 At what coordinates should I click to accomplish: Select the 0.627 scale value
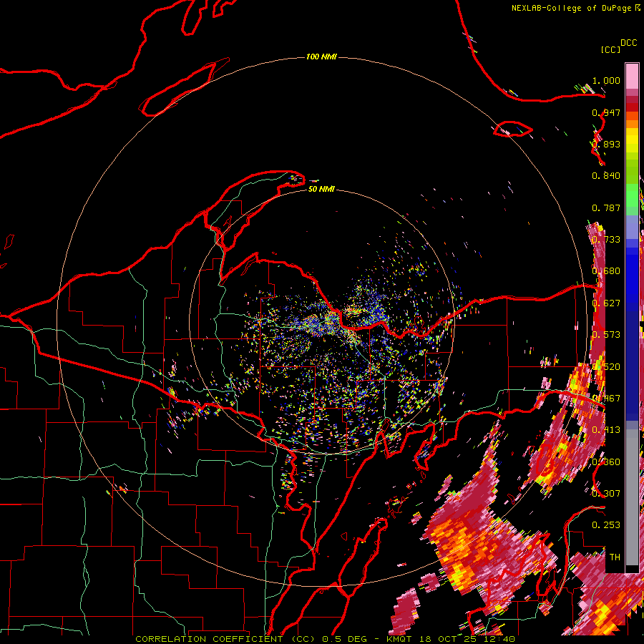click(606, 303)
